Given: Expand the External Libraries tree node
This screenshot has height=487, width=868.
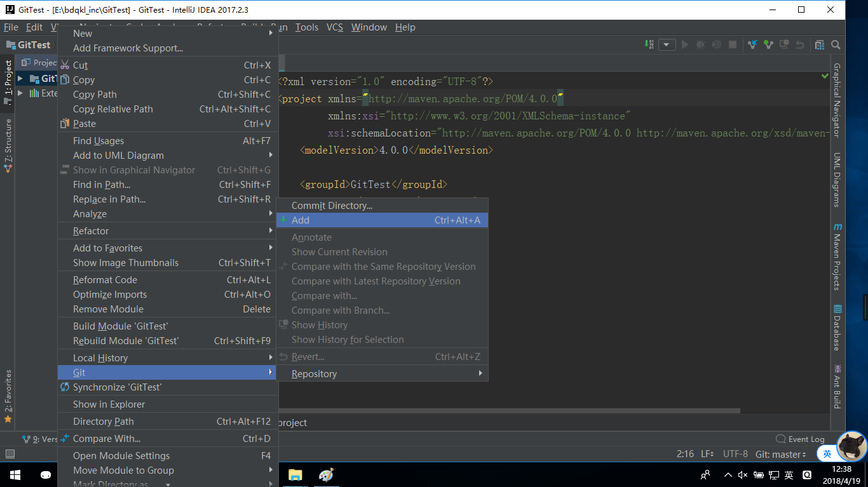Looking at the screenshot, I should [x=20, y=93].
